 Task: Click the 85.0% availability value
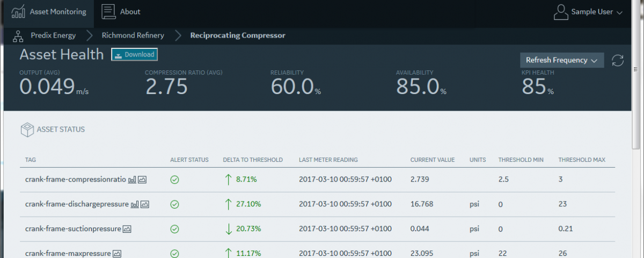(x=421, y=87)
